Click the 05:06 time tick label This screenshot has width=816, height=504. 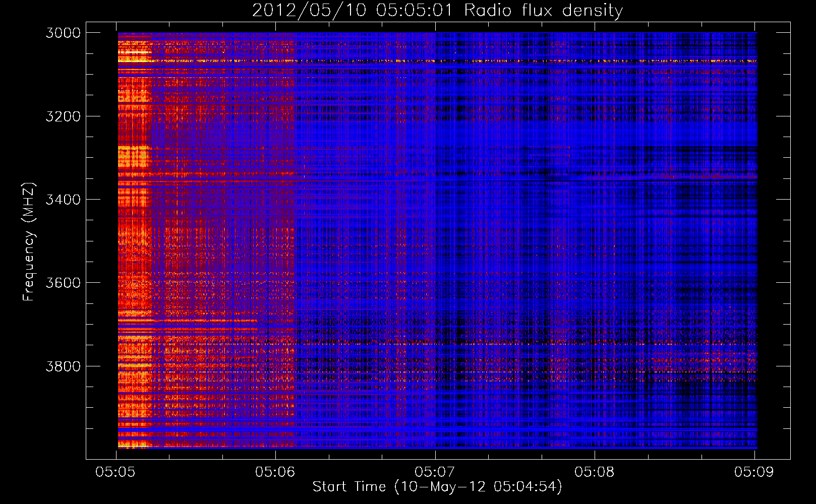click(x=275, y=472)
